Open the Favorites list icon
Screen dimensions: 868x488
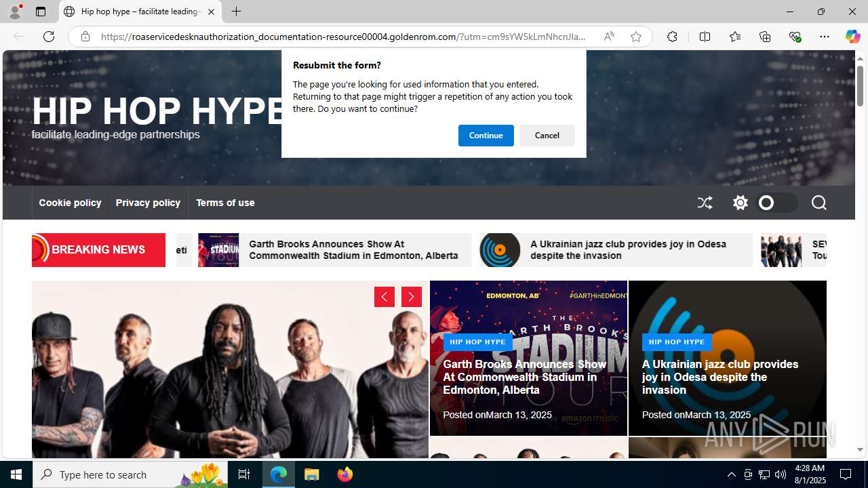735,37
